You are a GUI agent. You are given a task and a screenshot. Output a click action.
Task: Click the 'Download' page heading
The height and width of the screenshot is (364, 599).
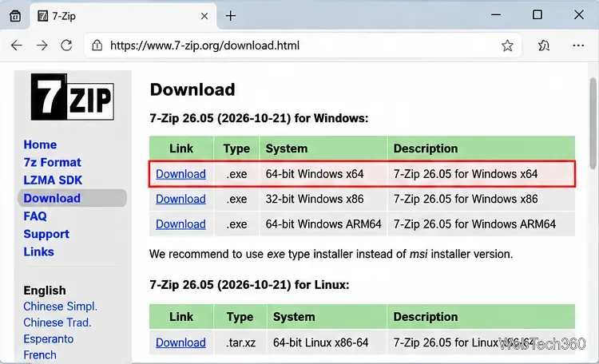[x=192, y=89]
